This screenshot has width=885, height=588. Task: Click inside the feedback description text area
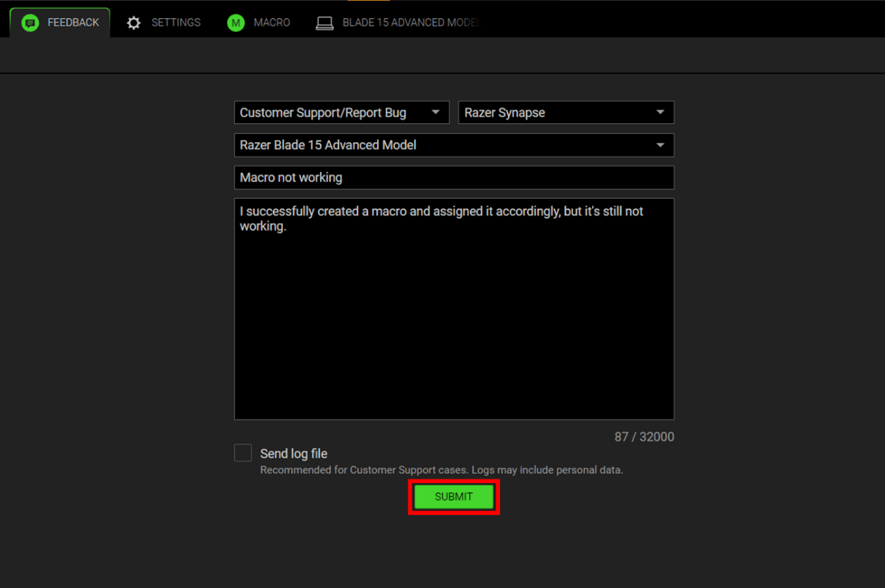(x=453, y=321)
